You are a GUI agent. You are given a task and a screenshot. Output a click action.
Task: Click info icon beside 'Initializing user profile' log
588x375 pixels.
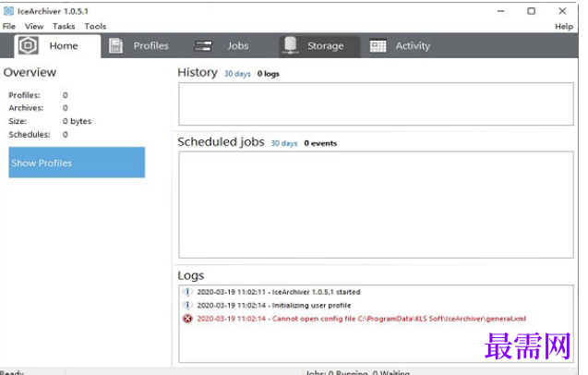click(187, 305)
